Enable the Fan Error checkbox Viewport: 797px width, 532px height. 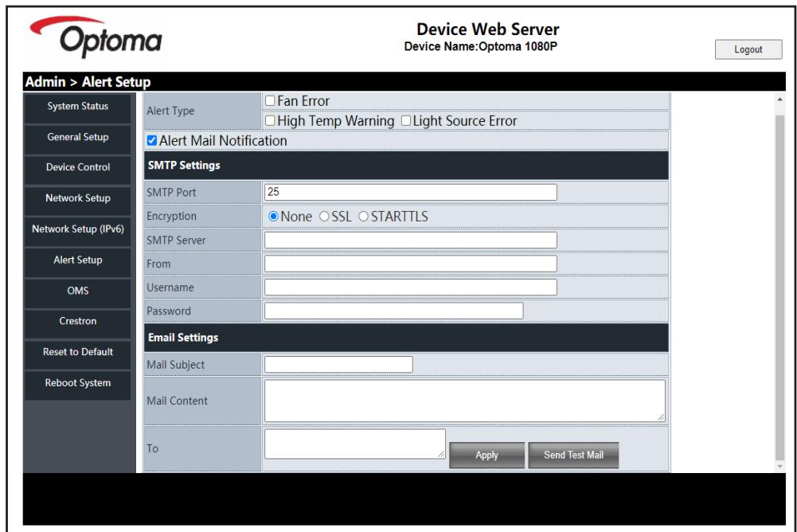[x=270, y=100]
